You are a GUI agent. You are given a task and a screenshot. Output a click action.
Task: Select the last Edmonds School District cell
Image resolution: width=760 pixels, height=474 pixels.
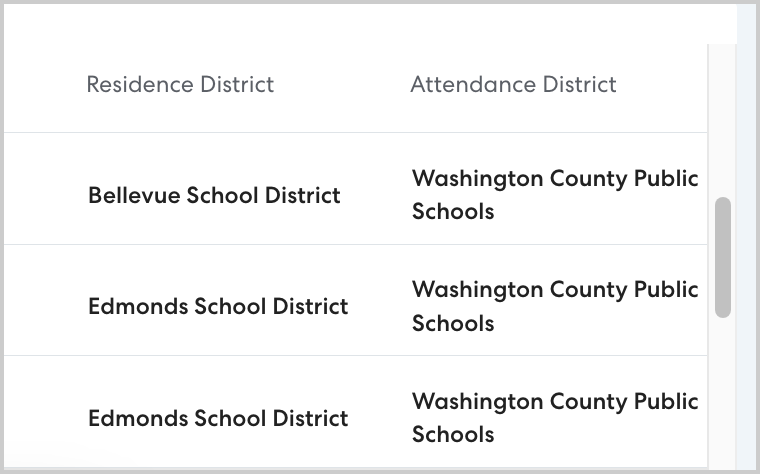(x=218, y=418)
